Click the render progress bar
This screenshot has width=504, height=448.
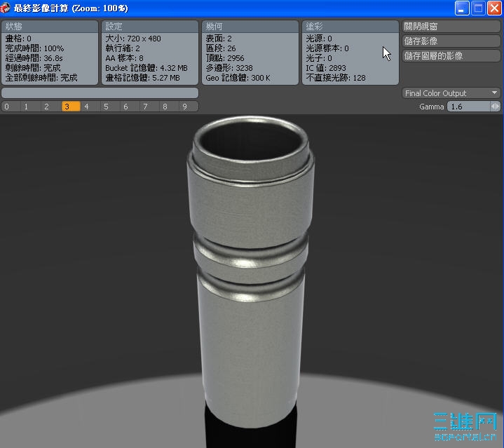pyautogui.click(x=100, y=93)
